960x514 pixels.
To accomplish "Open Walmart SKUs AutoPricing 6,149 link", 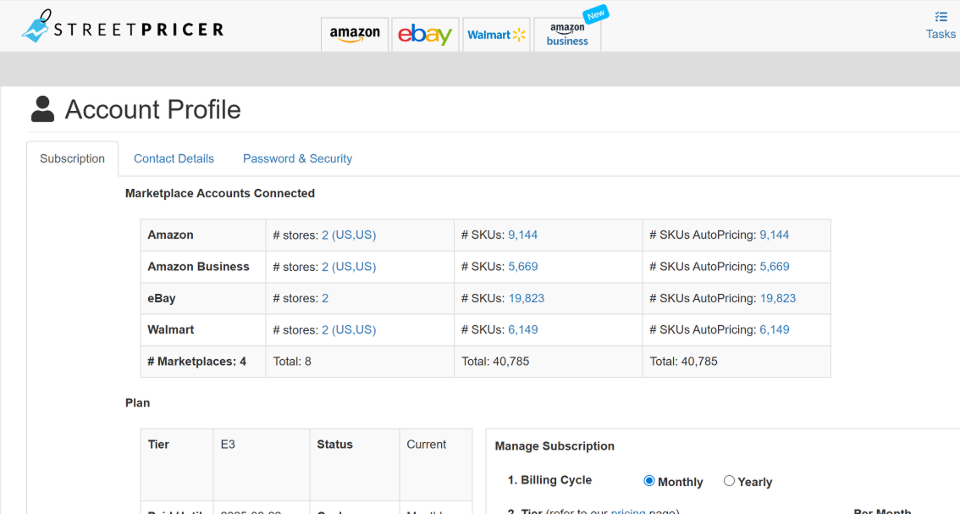I will click(774, 330).
